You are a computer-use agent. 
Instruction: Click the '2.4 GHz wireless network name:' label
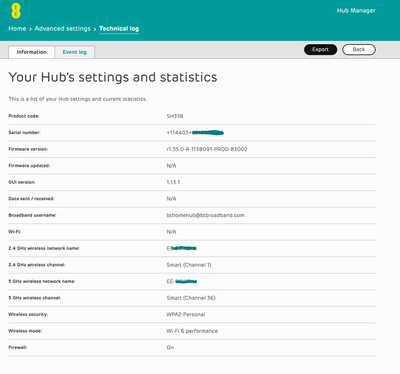point(44,248)
